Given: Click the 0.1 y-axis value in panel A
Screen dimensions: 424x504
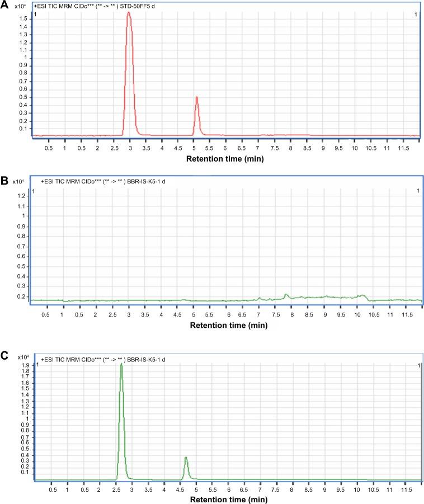Looking at the screenshot, I should 23,129.
